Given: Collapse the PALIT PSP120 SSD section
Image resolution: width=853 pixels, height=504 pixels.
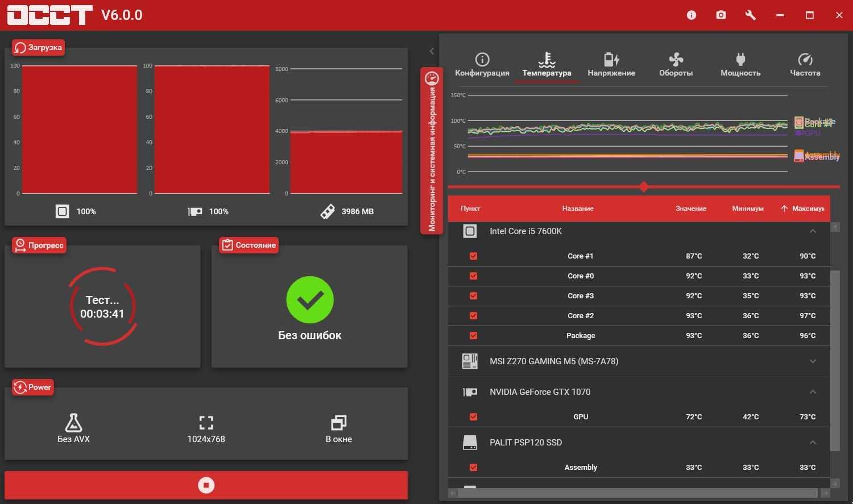Looking at the screenshot, I should tap(813, 443).
